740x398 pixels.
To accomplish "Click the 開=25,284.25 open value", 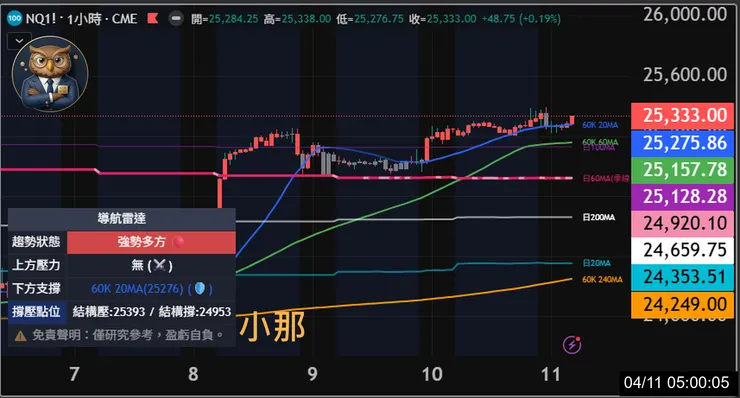I will pos(225,19).
